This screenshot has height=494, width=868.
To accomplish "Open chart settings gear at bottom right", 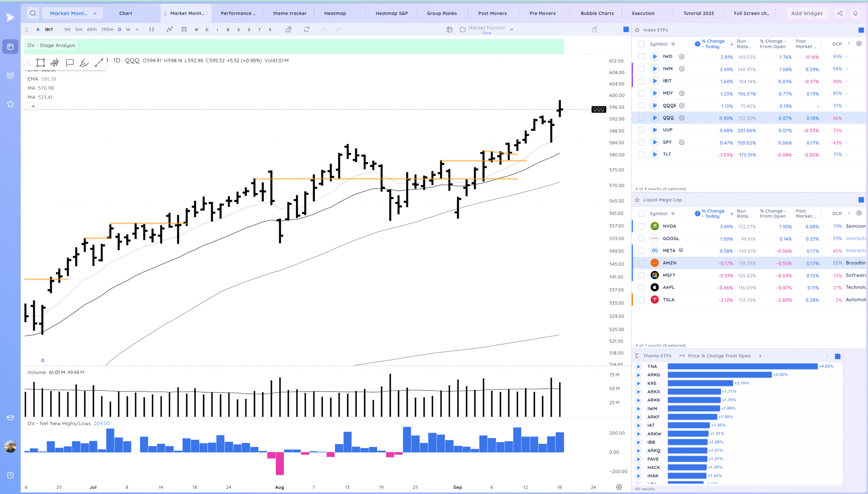I will coord(619,487).
